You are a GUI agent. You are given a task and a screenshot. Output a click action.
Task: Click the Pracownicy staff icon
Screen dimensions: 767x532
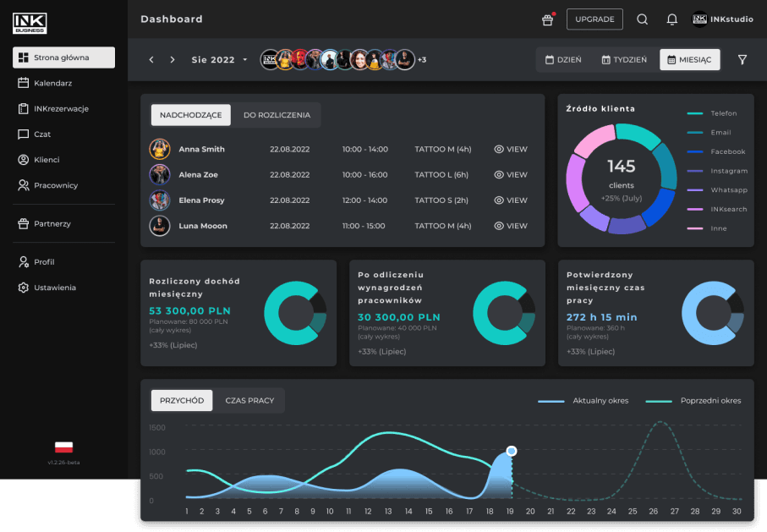tap(23, 185)
